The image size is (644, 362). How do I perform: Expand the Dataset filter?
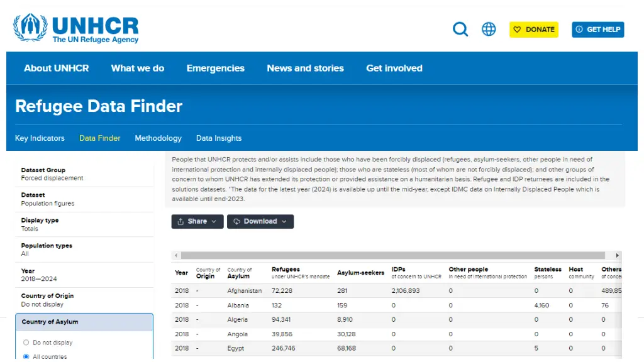pos(84,199)
